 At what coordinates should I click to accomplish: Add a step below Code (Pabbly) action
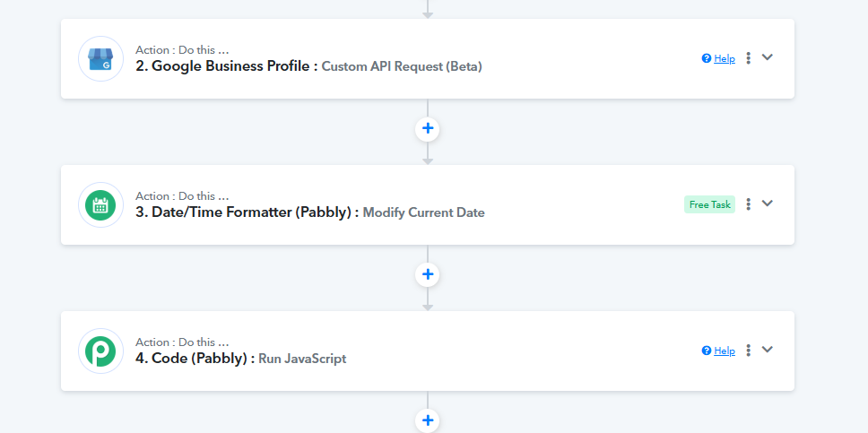[428, 420]
